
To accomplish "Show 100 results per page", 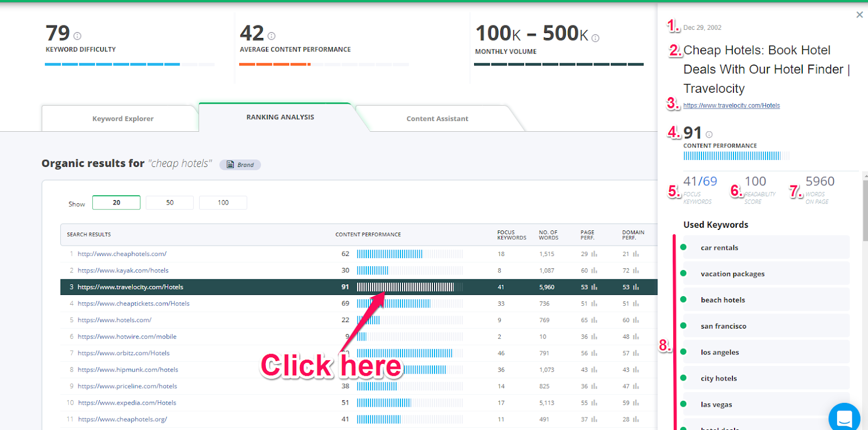I will (223, 203).
